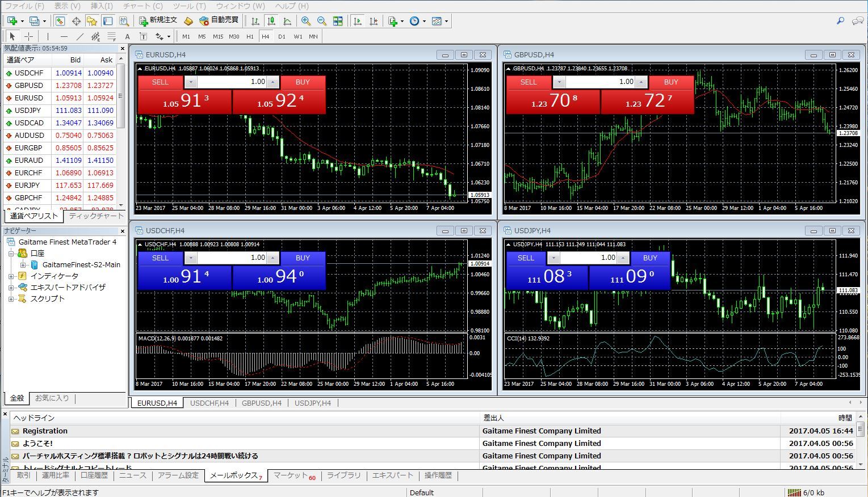Expand the スクリプト tree node
868x497 pixels.
tap(11, 299)
